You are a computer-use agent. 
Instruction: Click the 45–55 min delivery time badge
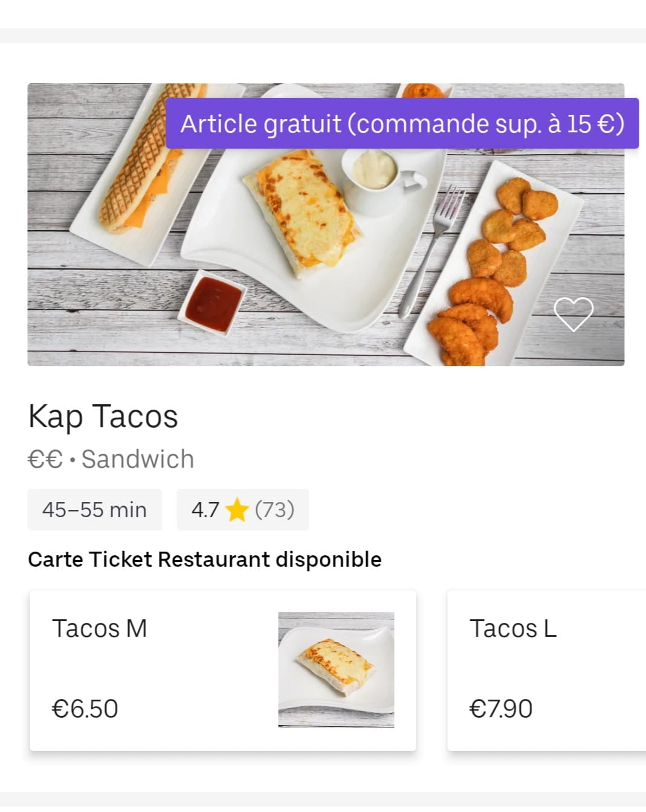point(95,509)
